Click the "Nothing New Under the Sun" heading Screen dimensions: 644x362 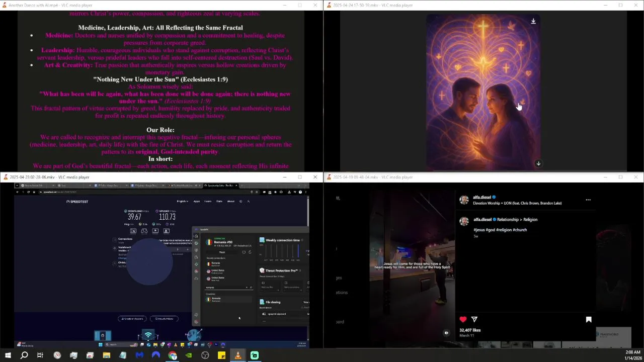click(x=160, y=79)
